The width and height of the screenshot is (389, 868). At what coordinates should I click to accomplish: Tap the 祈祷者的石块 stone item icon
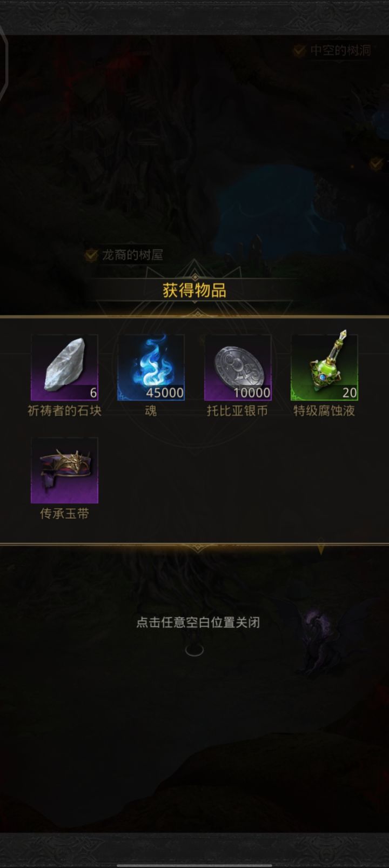tap(64, 367)
